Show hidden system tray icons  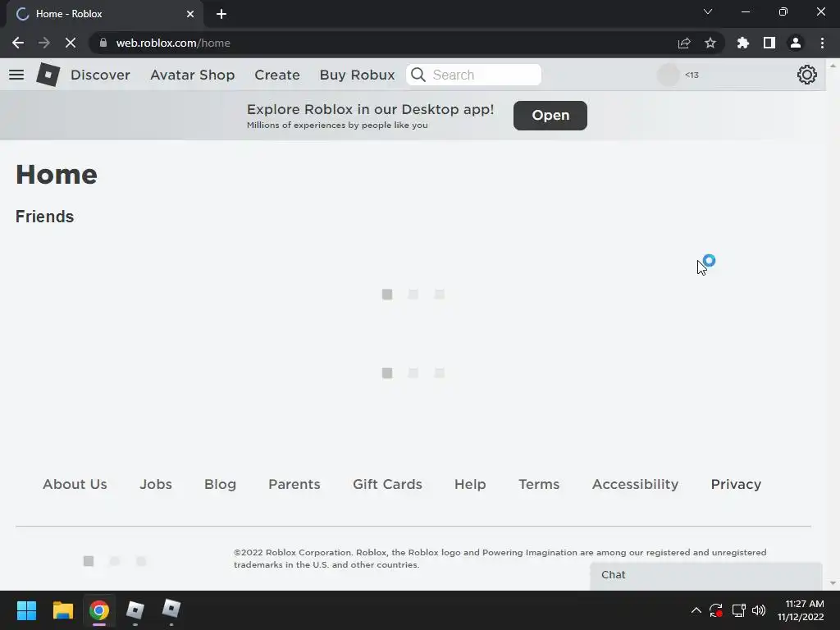pos(696,610)
